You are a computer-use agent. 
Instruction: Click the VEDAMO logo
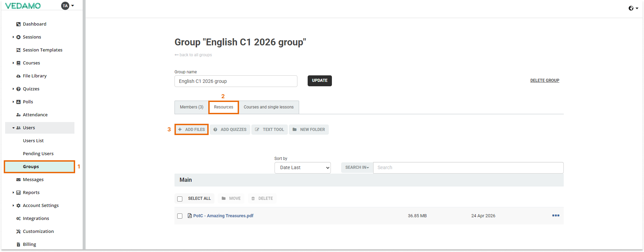pyautogui.click(x=23, y=6)
